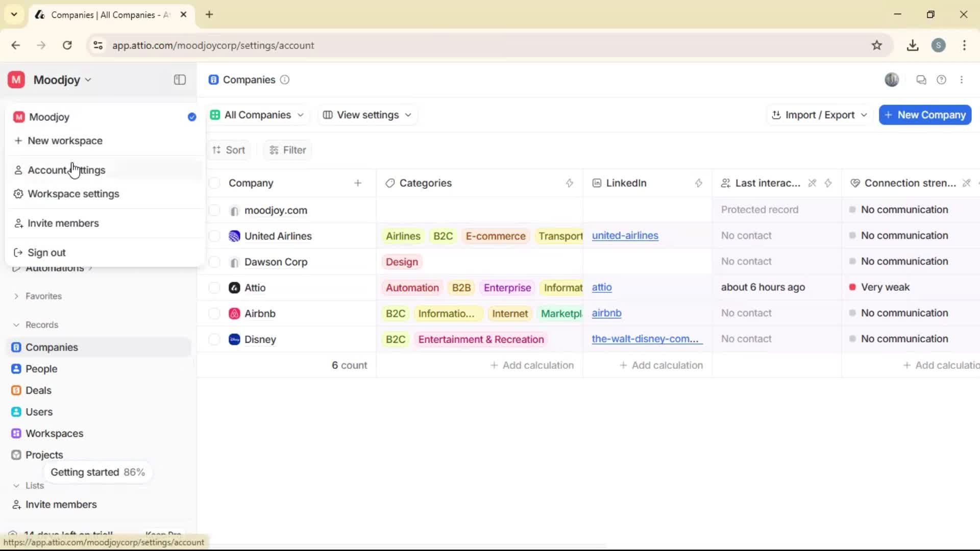Viewport: 980px width, 551px height.
Task: Click the Attio company logo icon
Action: pos(234,288)
